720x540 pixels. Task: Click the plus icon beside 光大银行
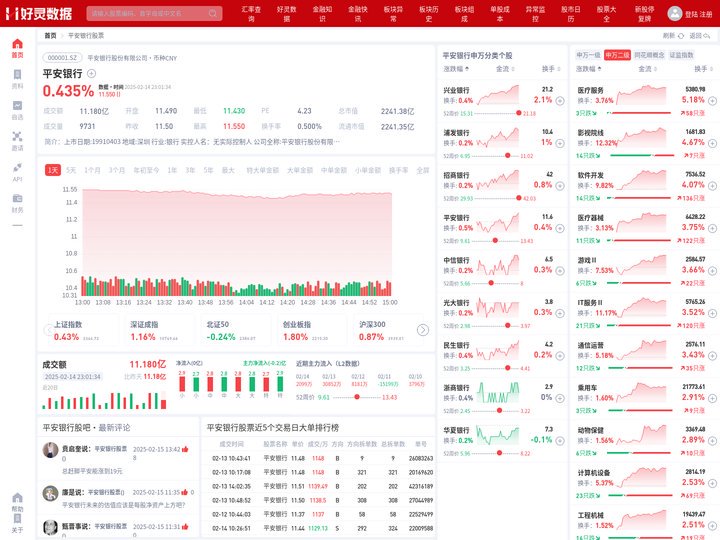[x=560, y=313]
